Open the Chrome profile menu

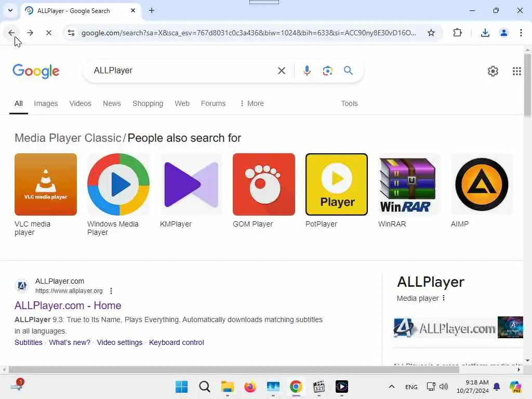504,33
